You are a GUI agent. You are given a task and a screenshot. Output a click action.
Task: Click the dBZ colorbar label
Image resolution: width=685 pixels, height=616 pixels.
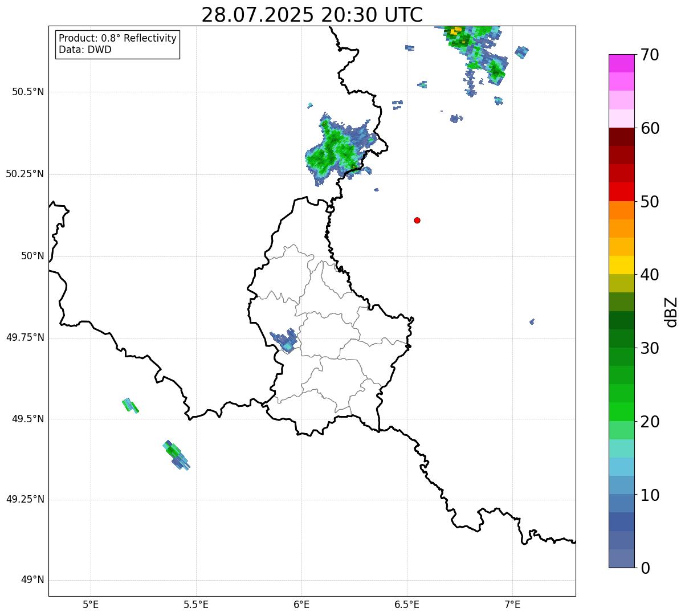click(x=671, y=311)
